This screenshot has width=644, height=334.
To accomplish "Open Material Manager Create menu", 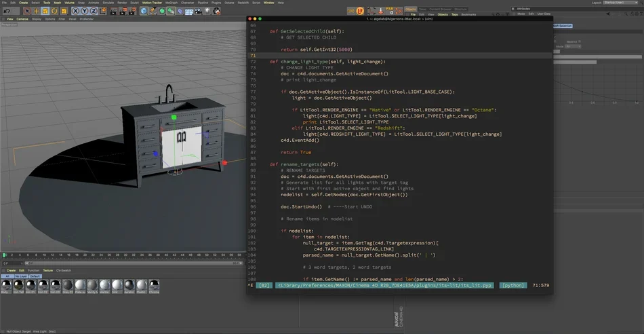I will pyautogui.click(x=11, y=271).
